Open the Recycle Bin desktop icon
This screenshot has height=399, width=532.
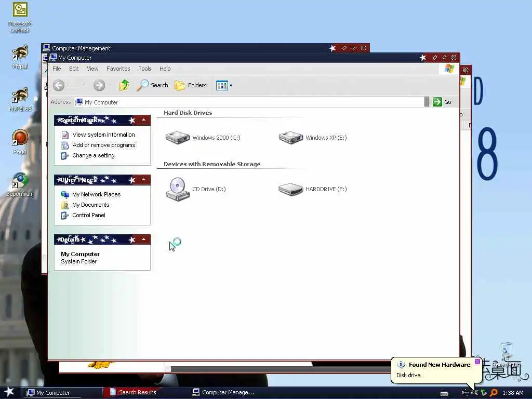coord(507,354)
